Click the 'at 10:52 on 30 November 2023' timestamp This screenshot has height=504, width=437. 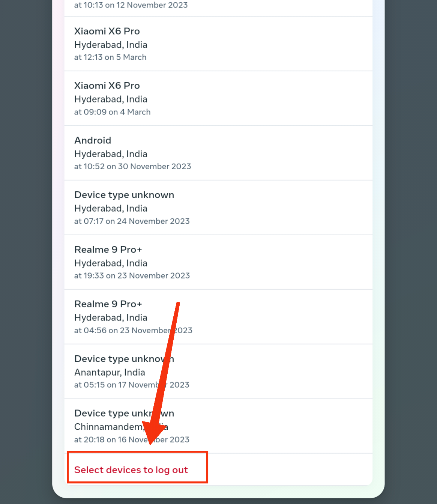pos(132,166)
